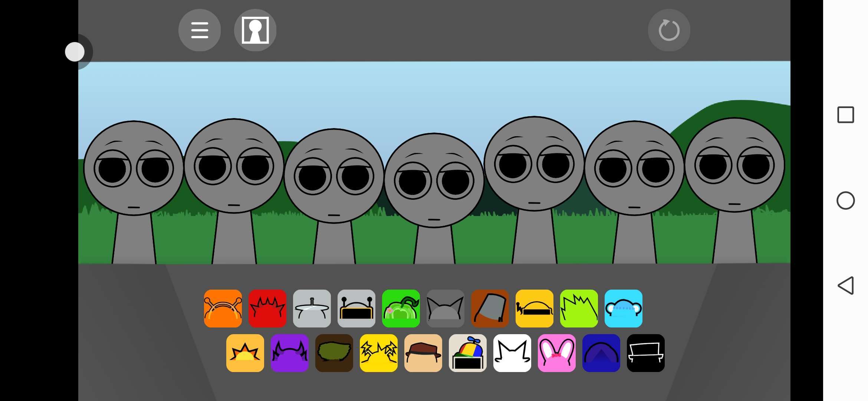Viewport: 868px width, 401px height.
Task: Choose the green melon hat icon
Action: coord(401,309)
